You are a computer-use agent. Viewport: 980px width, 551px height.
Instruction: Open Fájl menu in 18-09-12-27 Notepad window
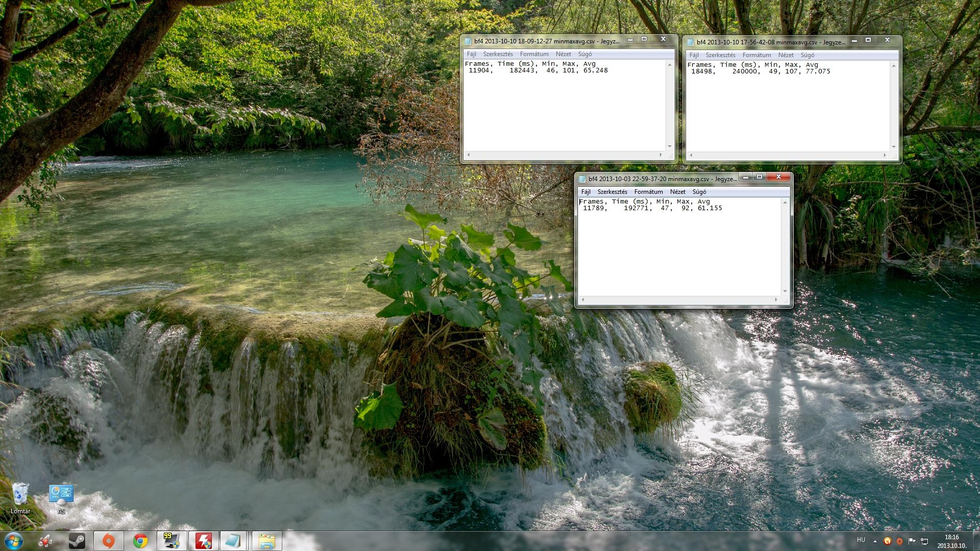pos(471,54)
